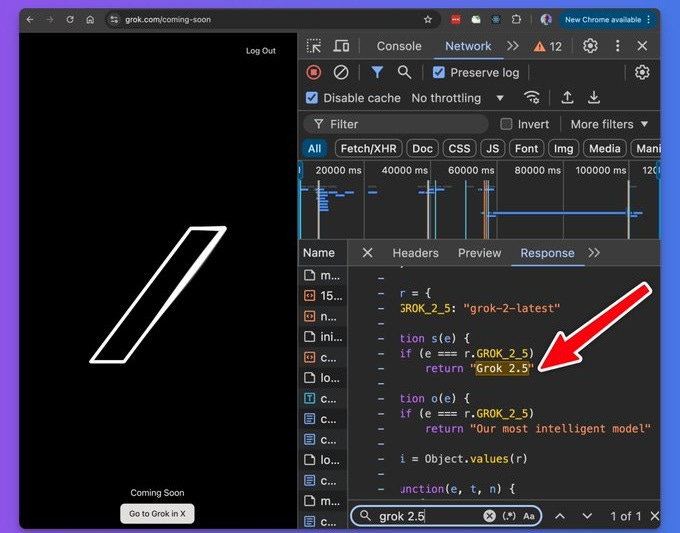This screenshot has width=680, height=533.
Task: Toggle the device toolbar icon
Action: (x=341, y=46)
